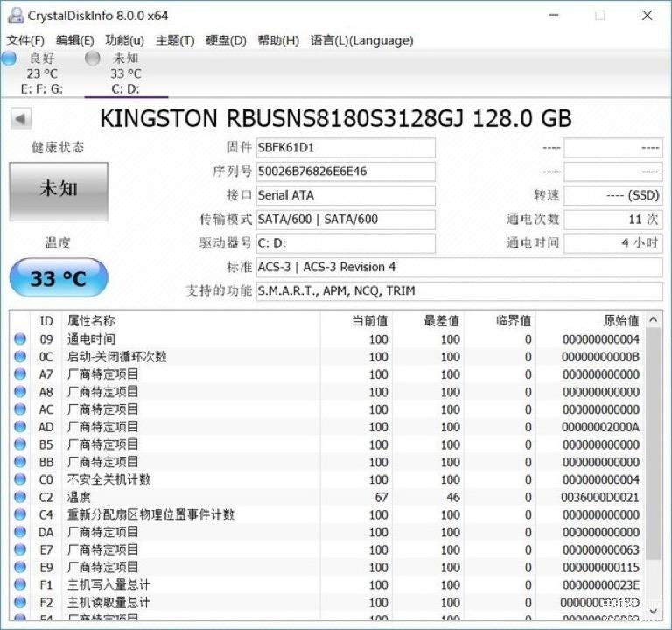672x630 pixels.
Task: Click status orb of row 0C
Action: pyautogui.click(x=20, y=357)
